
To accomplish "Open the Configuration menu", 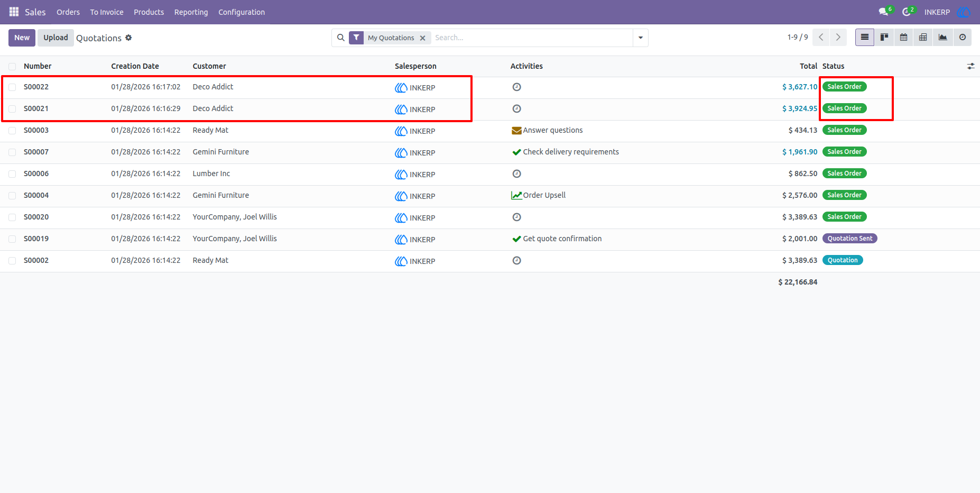I will 242,12.
